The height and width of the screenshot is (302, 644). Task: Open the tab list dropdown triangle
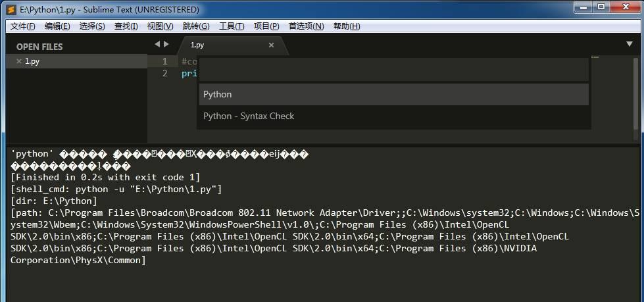click(x=630, y=44)
